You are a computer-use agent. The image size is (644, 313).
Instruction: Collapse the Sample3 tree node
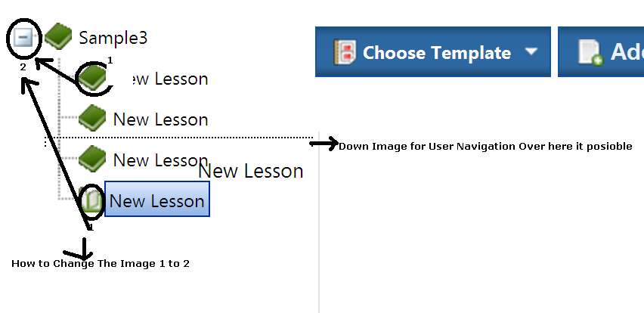pyautogui.click(x=23, y=37)
